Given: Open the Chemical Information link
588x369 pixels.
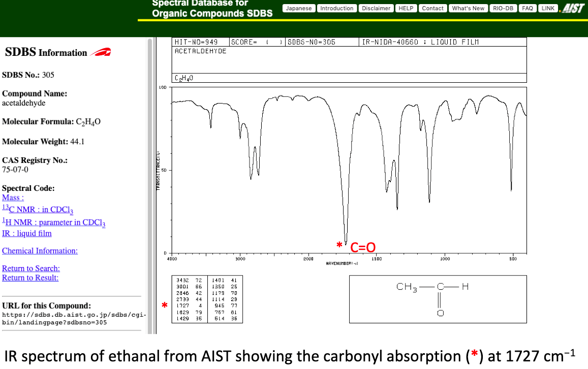Looking at the screenshot, I should tap(40, 251).
